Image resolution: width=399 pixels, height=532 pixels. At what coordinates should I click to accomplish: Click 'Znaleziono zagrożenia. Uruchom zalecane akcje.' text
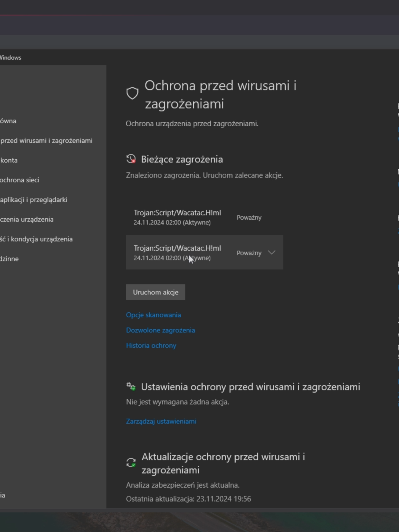click(204, 175)
